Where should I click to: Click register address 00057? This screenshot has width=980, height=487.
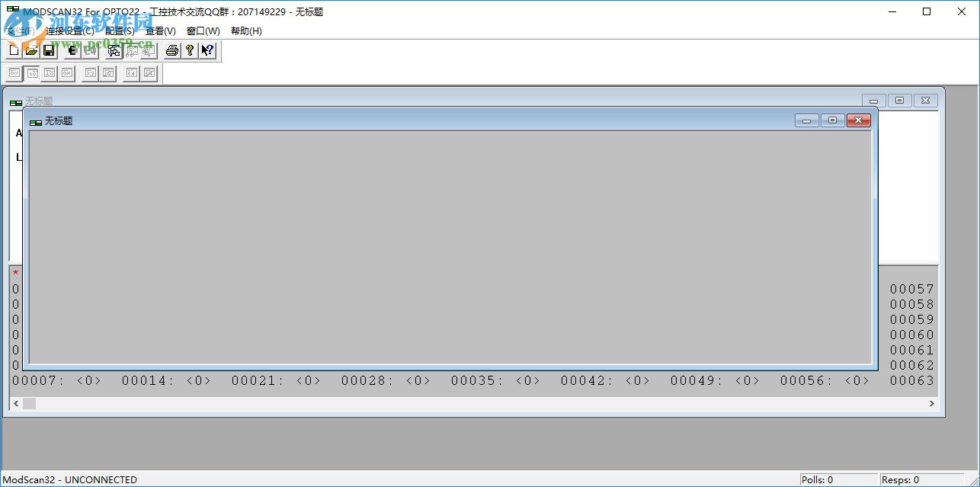[911, 289]
